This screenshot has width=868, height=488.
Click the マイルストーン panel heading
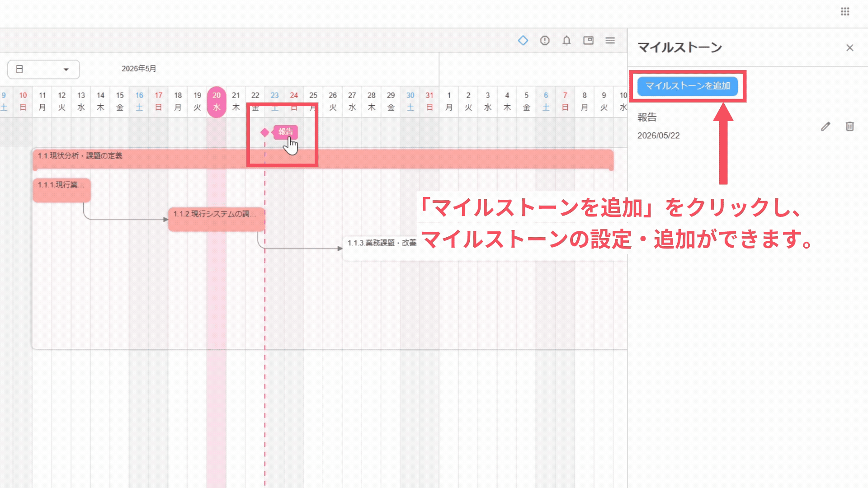click(679, 47)
